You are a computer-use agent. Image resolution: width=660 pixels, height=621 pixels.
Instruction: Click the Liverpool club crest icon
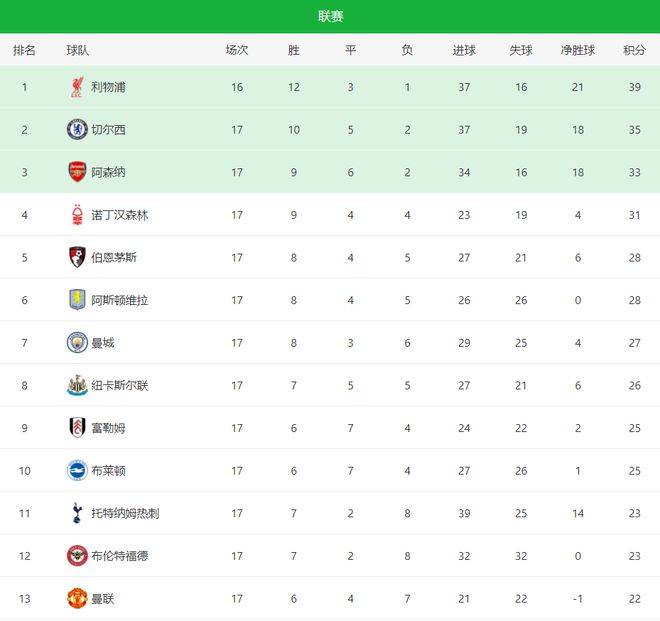[x=77, y=87]
